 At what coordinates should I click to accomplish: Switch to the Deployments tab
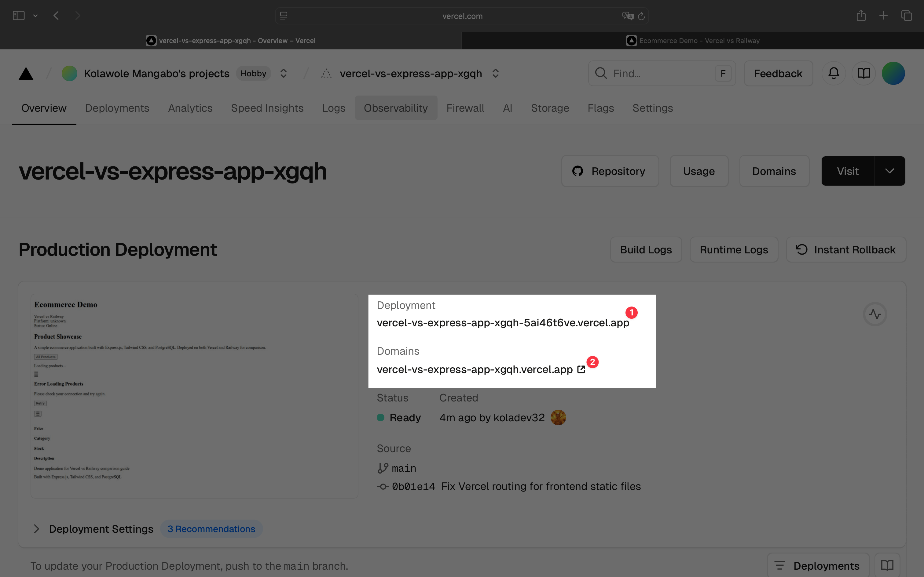pos(117,108)
